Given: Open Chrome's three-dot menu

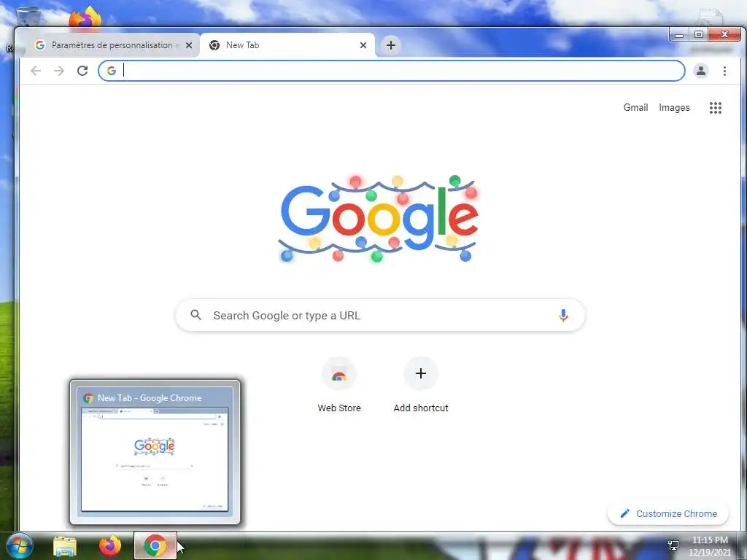Looking at the screenshot, I should pyautogui.click(x=724, y=71).
